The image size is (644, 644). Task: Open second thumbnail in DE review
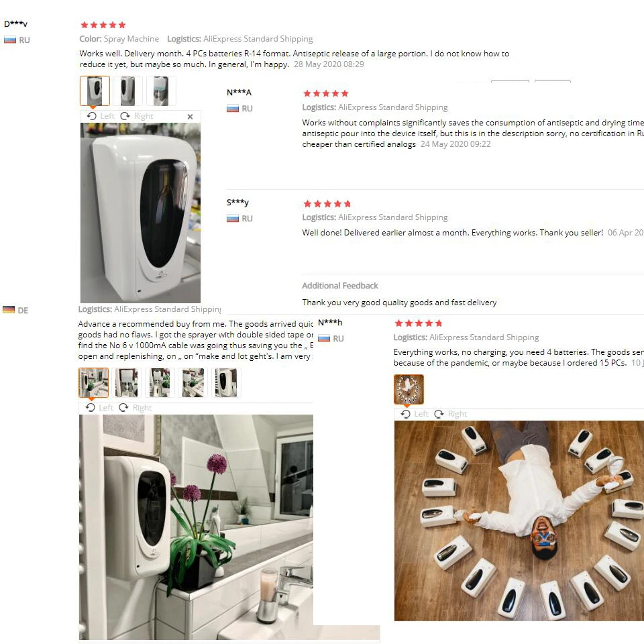[127, 382]
